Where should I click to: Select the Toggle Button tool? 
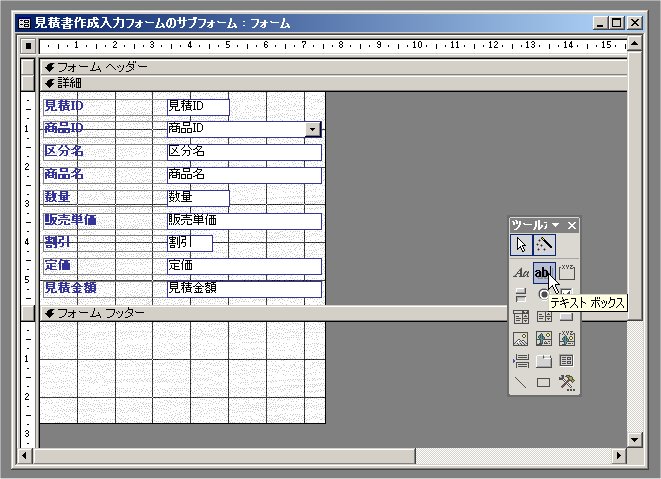click(521, 295)
